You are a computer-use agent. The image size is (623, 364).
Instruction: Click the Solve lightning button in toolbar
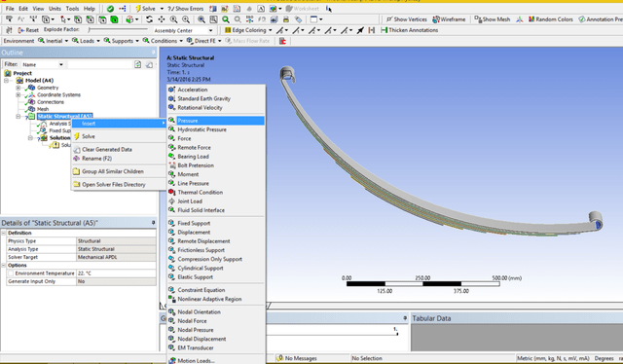click(145, 9)
